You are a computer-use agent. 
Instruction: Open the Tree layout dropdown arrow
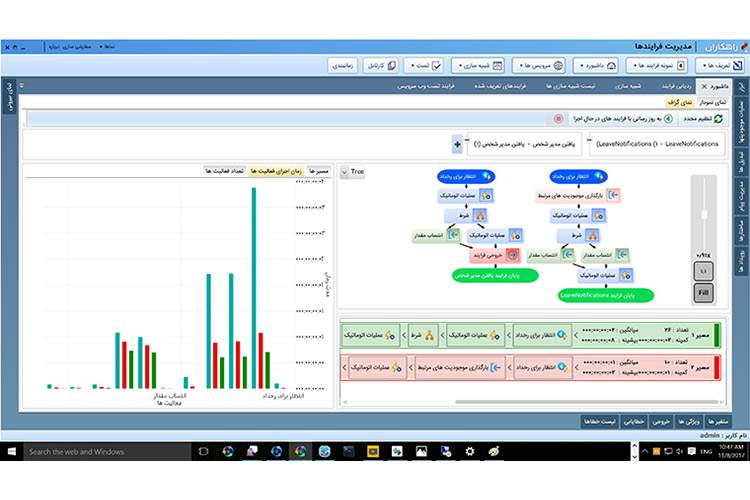coord(345,172)
